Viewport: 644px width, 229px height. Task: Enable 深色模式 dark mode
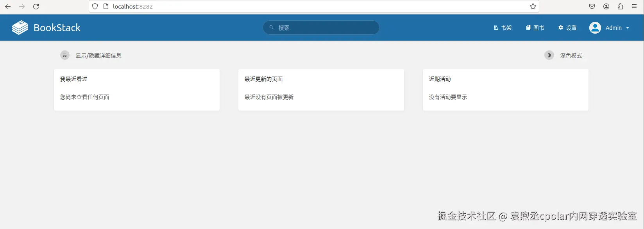(571, 55)
